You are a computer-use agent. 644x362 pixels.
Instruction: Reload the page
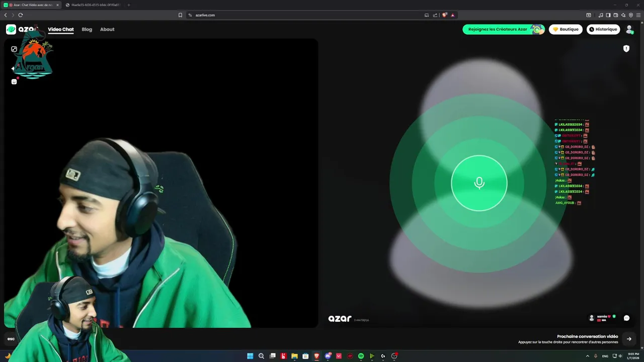21,15
